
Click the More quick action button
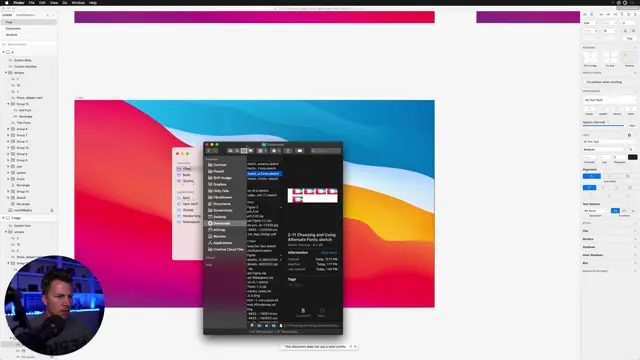point(322,313)
